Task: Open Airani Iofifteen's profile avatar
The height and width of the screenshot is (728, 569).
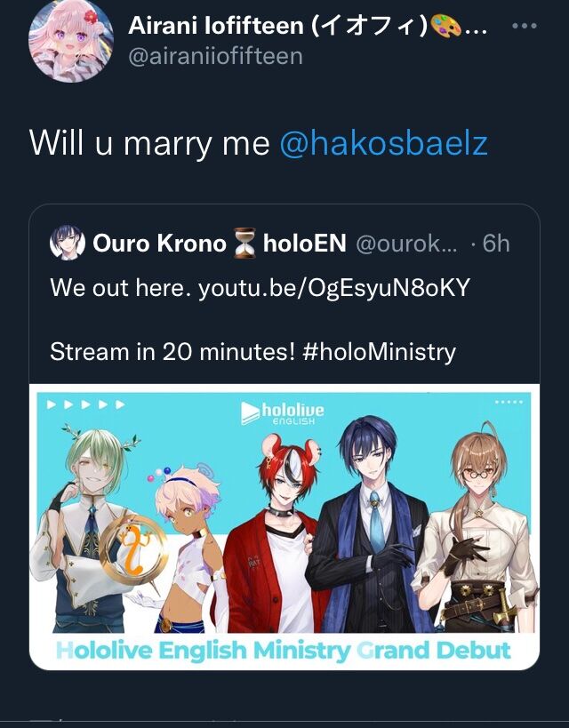Action: pos(70,41)
